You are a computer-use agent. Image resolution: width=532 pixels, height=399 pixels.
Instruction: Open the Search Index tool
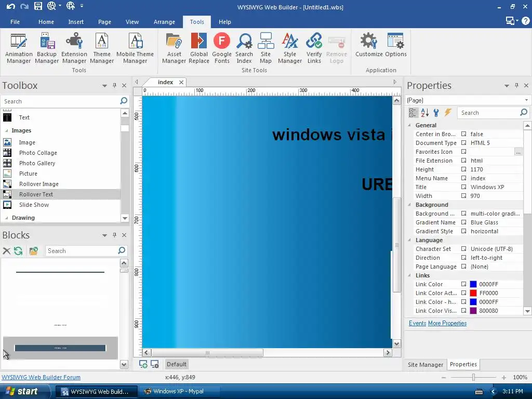pos(244,48)
